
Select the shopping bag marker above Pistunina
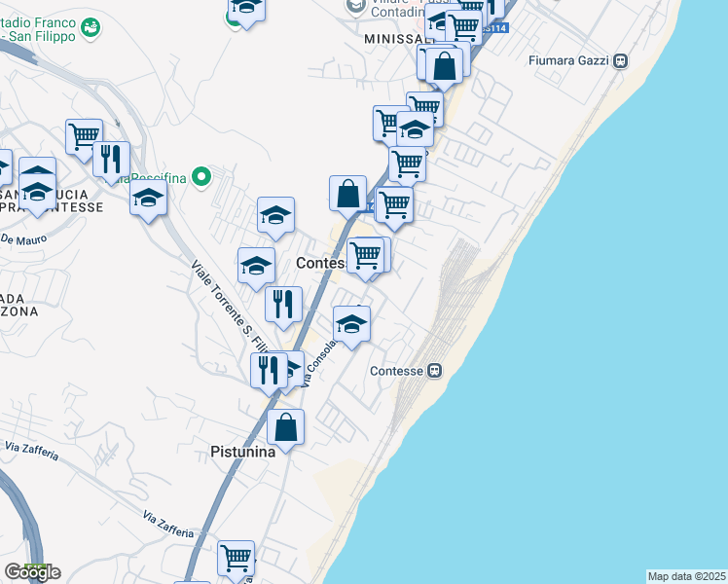pyautogui.click(x=285, y=429)
